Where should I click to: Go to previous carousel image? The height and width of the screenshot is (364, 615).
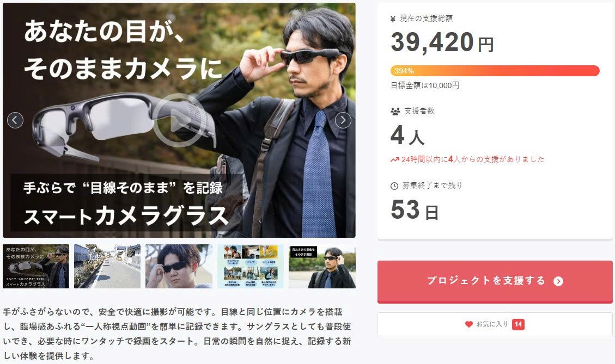pyautogui.click(x=15, y=120)
